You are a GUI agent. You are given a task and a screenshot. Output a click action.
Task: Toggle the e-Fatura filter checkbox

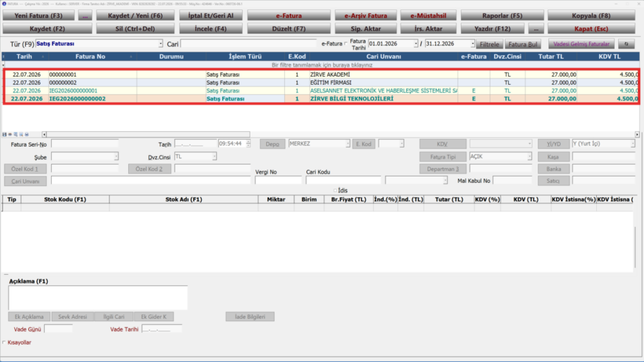(x=346, y=43)
